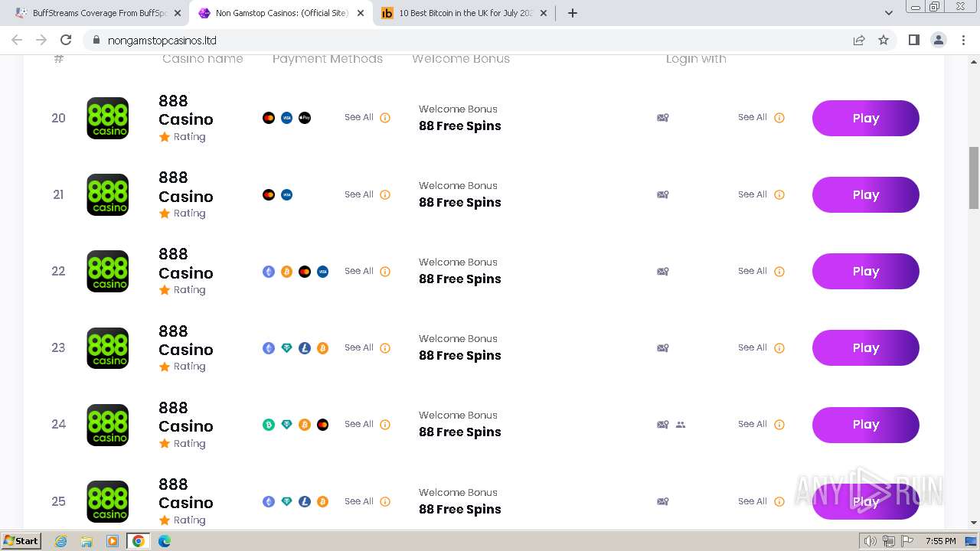Open See All payment methods in row 20
980x551 pixels.
tap(359, 117)
